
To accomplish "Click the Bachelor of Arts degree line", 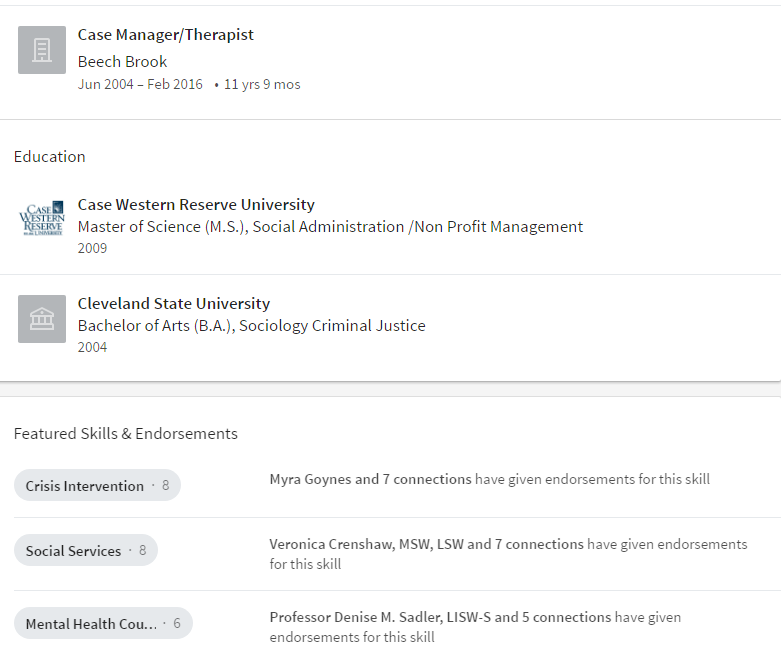I will [251, 326].
